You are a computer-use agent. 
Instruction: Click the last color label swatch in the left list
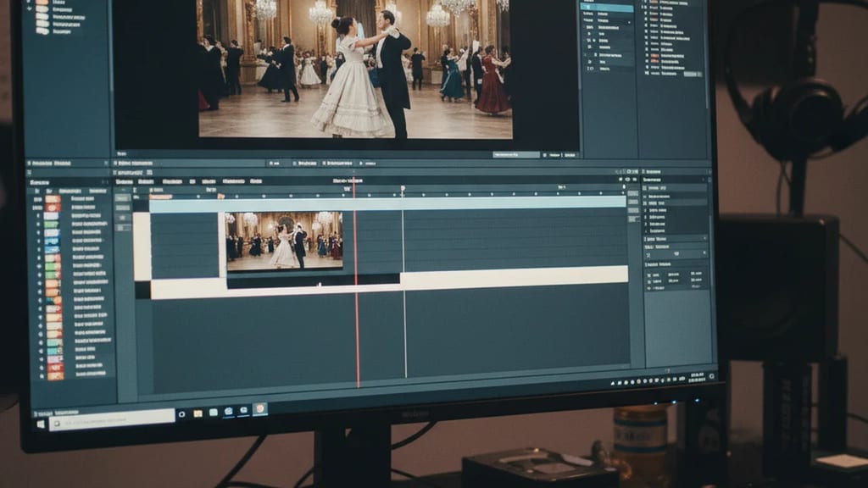pyautogui.click(x=55, y=375)
